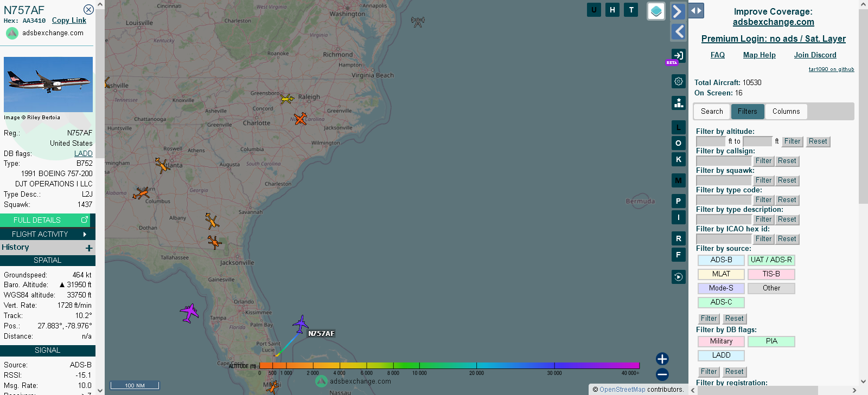Screen dimensions: 868x395
Task: Toggle the PIA DB flag filter
Action: point(771,341)
